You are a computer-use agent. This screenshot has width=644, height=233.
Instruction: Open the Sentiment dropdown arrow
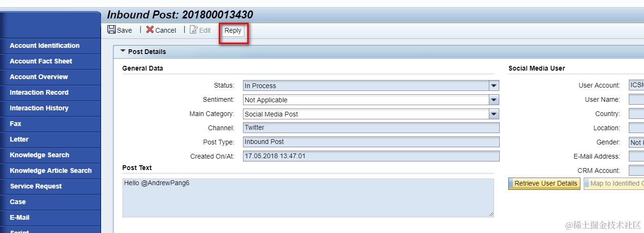click(494, 100)
